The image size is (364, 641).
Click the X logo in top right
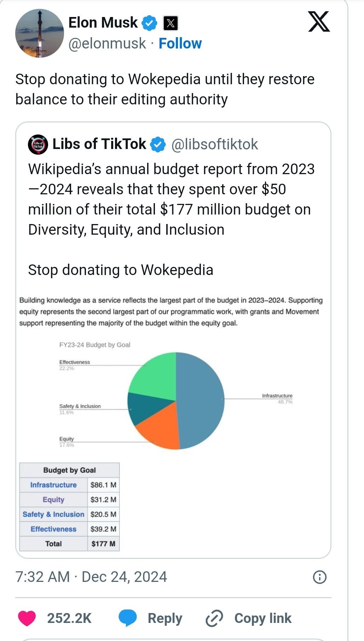coord(319,22)
